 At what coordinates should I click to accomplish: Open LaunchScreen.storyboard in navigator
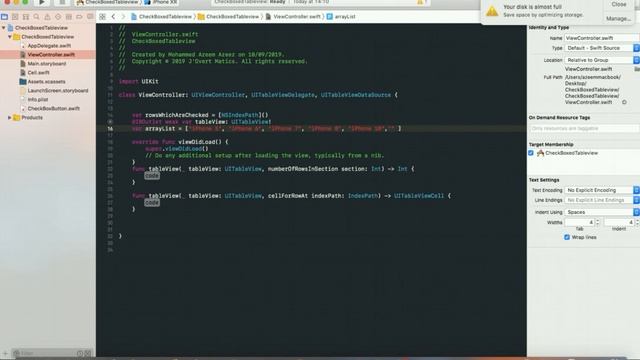[x=58, y=91]
